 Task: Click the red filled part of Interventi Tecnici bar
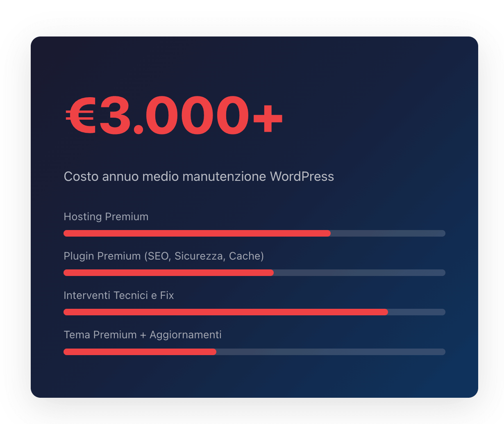(225, 312)
